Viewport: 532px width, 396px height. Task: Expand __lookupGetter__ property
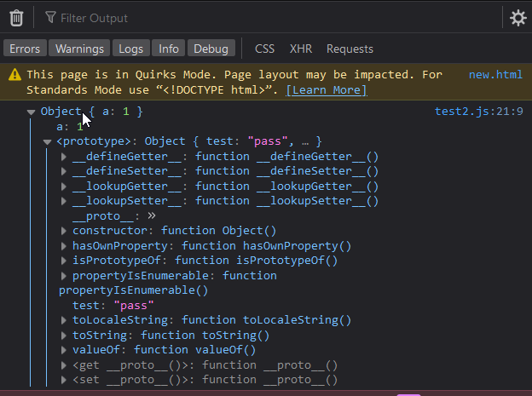[x=63, y=187]
